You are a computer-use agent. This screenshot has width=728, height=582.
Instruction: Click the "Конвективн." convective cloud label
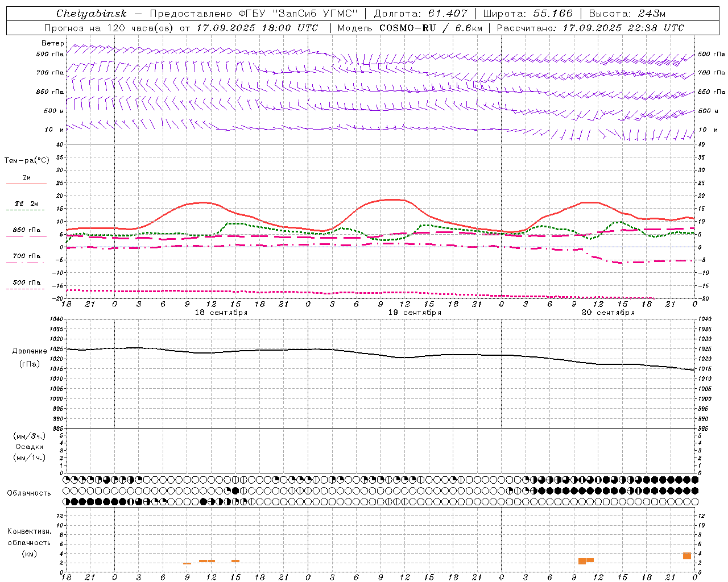point(29,531)
